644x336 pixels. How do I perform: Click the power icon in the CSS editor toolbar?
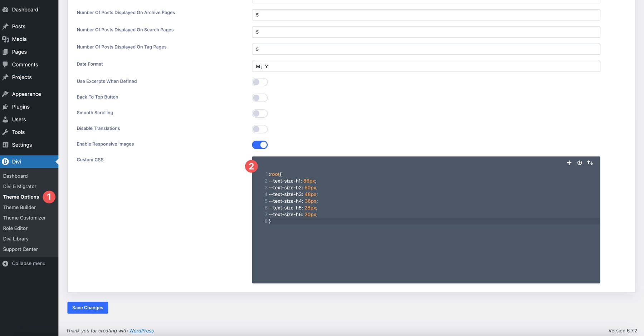point(580,163)
